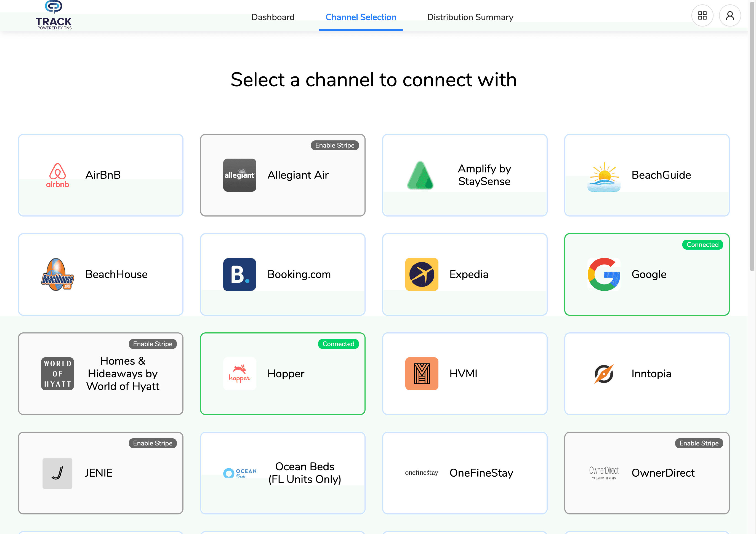The image size is (756, 534).
Task: Click the Connected badge on Hopper card
Action: coord(339,344)
